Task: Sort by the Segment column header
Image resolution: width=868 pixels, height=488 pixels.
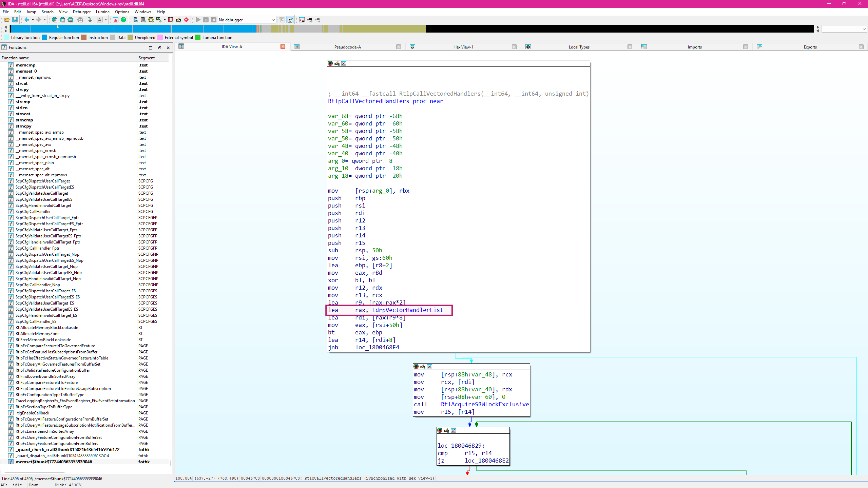Action: [x=153, y=58]
